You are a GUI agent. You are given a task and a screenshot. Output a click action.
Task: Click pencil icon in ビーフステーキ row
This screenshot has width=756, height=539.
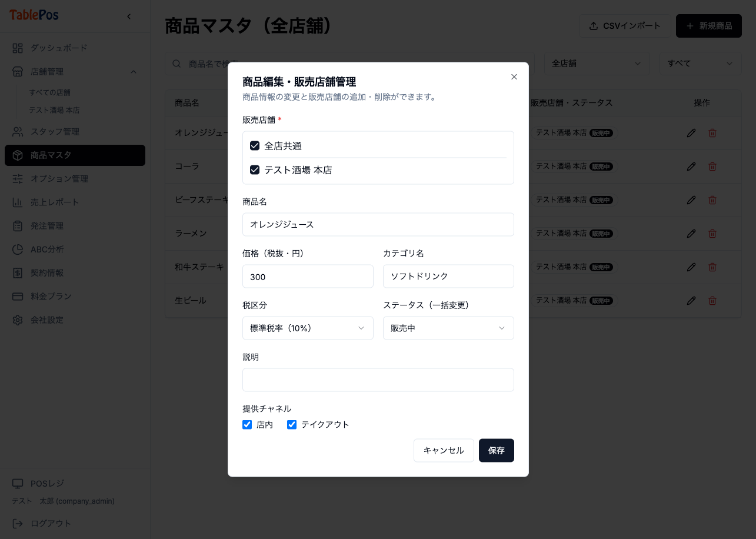pyautogui.click(x=691, y=200)
